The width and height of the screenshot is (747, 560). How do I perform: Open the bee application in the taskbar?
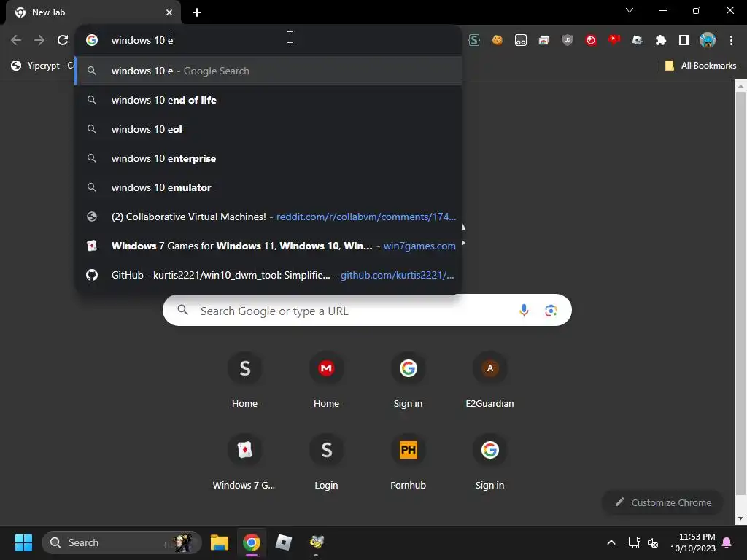pyautogui.click(x=317, y=542)
